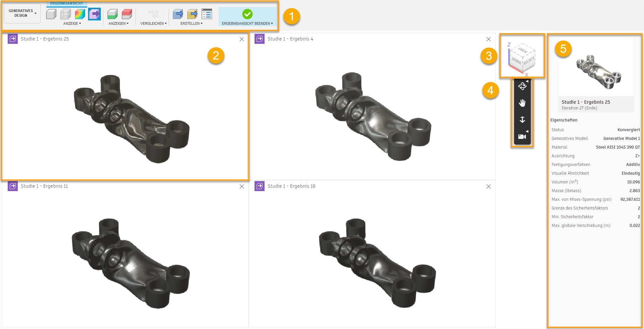Toggle the red-top cube show icon
The image size is (644, 329).
coord(127,14)
